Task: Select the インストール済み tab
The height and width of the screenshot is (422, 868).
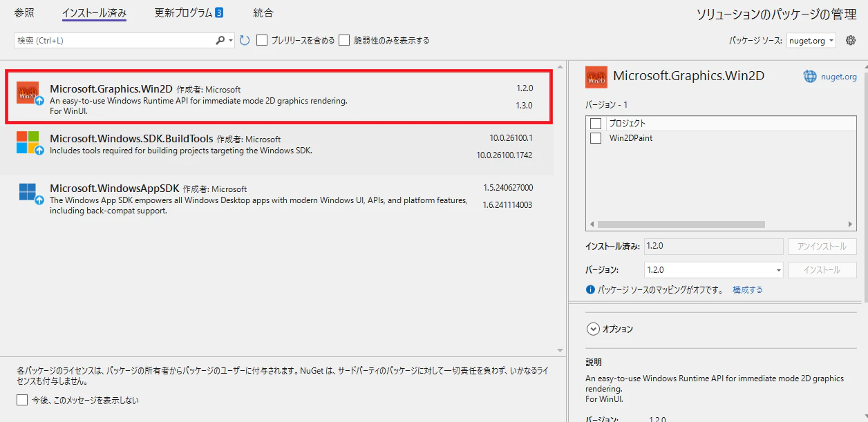Action: tap(94, 12)
